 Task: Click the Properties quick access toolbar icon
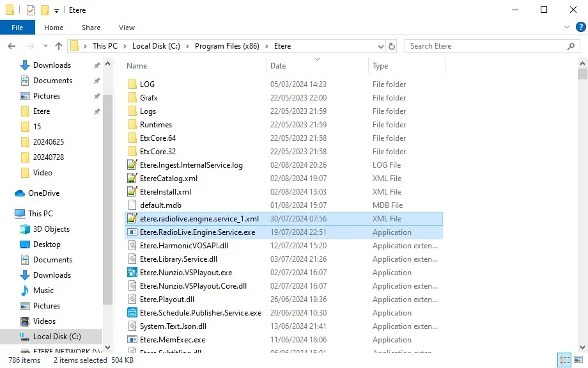point(31,10)
